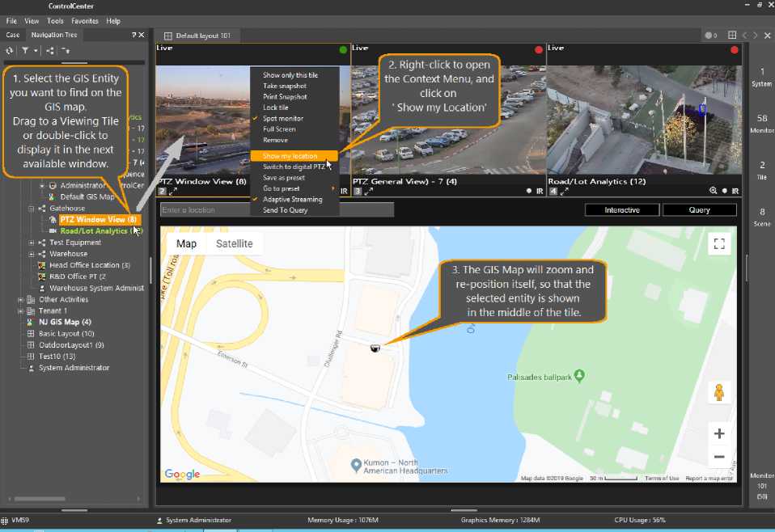This screenshot has height=532, width=775.
Task: Zoom out the map with the minus button
Action: [x=718, y=457]
